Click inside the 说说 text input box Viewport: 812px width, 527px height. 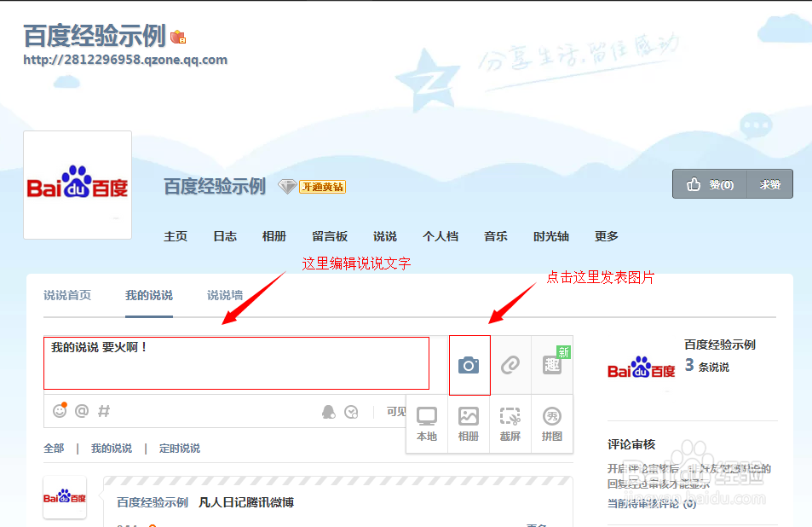[x=236, y=362]
